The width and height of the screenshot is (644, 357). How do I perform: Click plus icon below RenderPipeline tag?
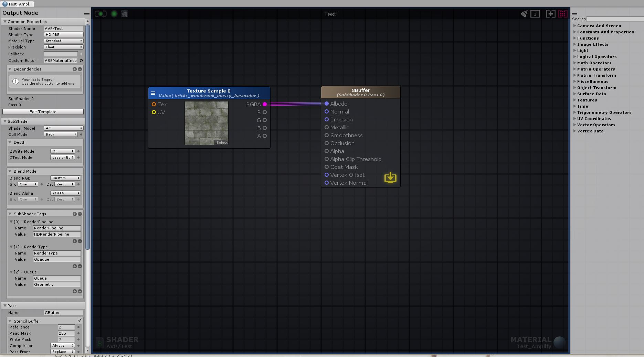[x=74, y=241]
